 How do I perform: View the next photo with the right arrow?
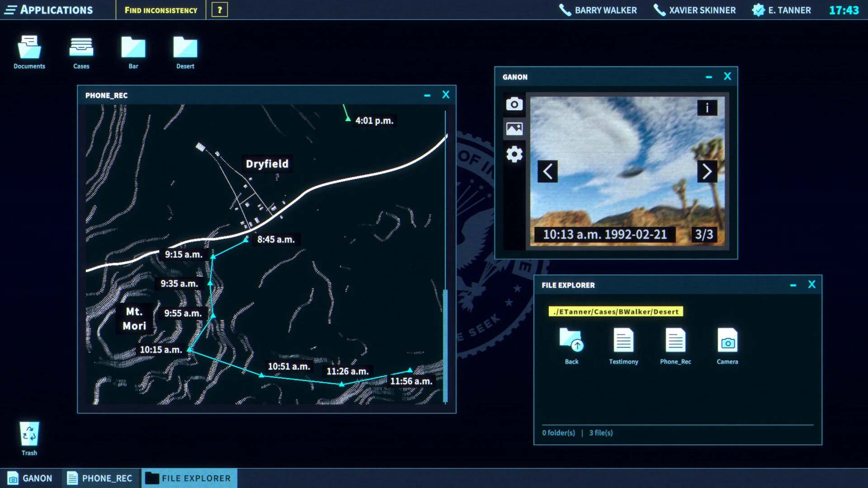pos(708,172)
